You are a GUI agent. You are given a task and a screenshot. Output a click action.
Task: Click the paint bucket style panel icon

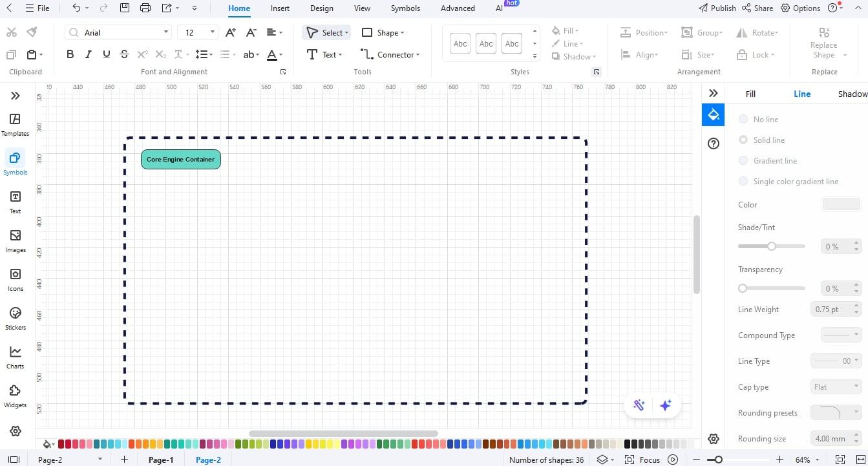[714, 115]
